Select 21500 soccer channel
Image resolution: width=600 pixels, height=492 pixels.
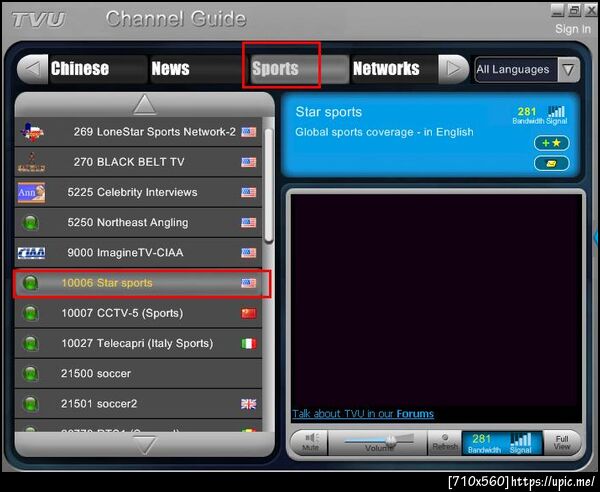pyautogui.click(x=138, y=374)
